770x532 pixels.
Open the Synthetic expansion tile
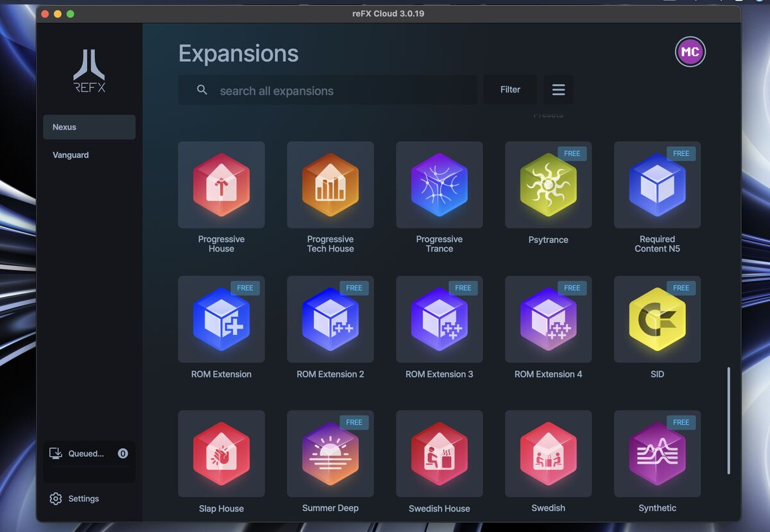tap(657, 454)
